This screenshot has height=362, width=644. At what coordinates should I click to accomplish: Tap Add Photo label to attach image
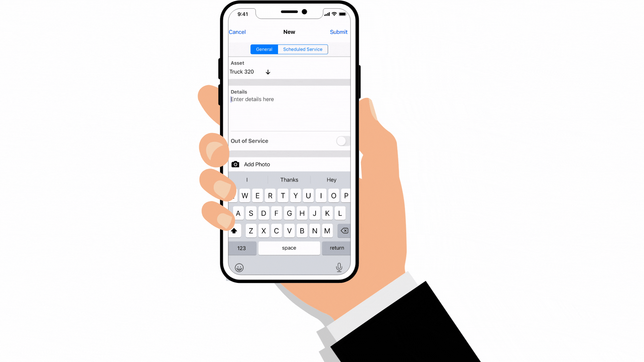(x=257, y=164)
